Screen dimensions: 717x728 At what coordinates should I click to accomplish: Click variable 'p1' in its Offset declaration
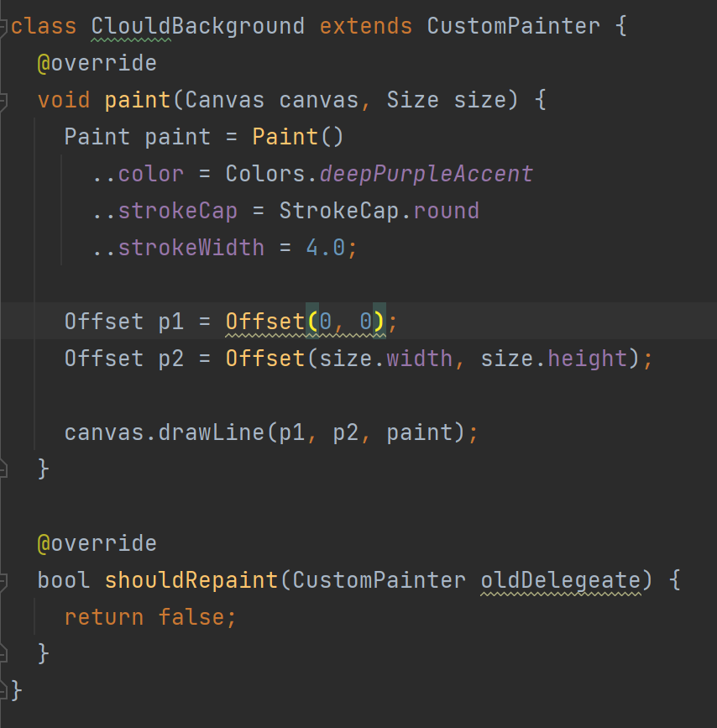(171, 322)
